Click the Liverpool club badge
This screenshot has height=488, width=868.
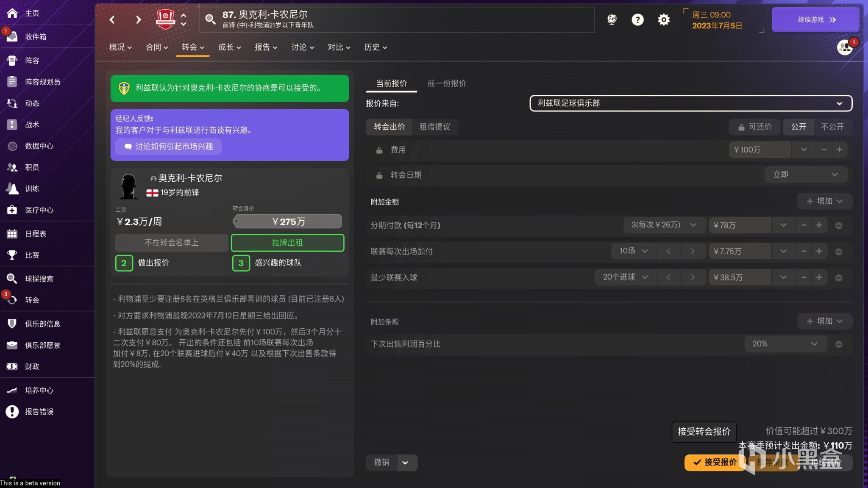tap(165, 19)
